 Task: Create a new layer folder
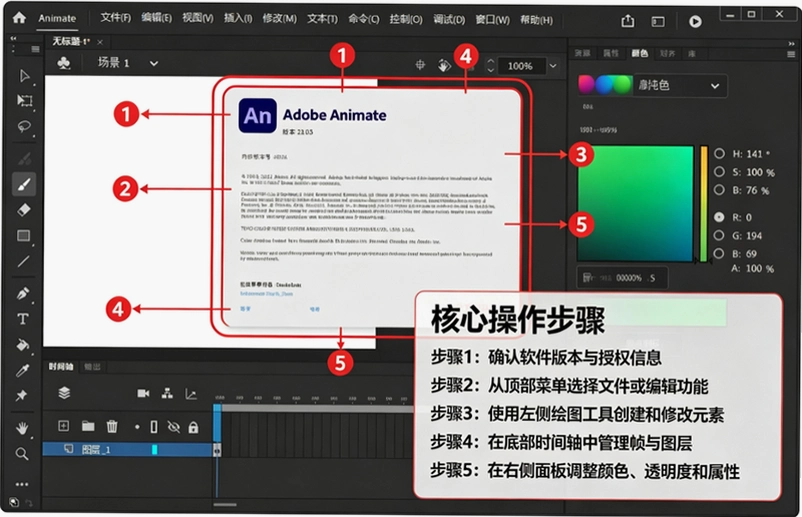[88, 426]
